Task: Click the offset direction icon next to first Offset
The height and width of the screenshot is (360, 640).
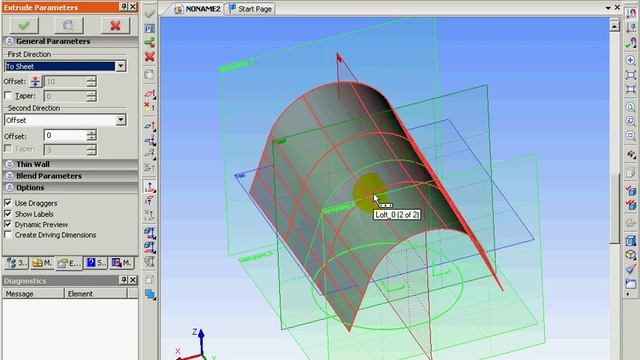Action: (x=36, y=81)
